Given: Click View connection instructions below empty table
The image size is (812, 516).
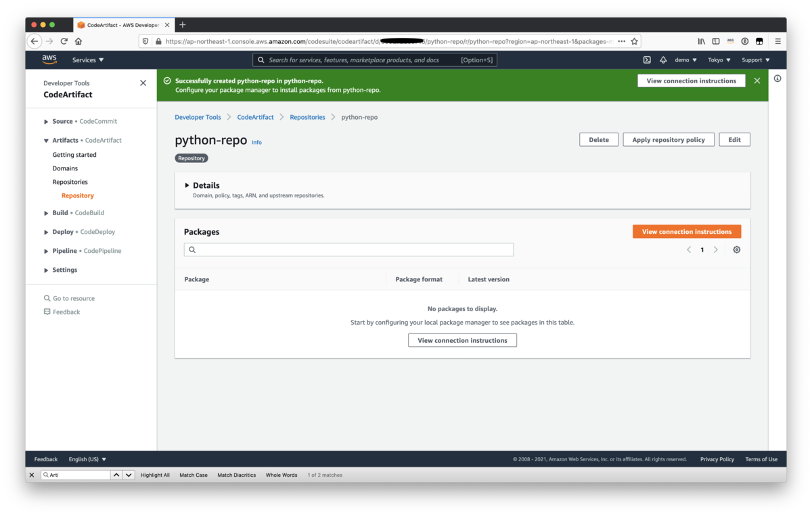Looking at the screenshot, I should point(463,340).
